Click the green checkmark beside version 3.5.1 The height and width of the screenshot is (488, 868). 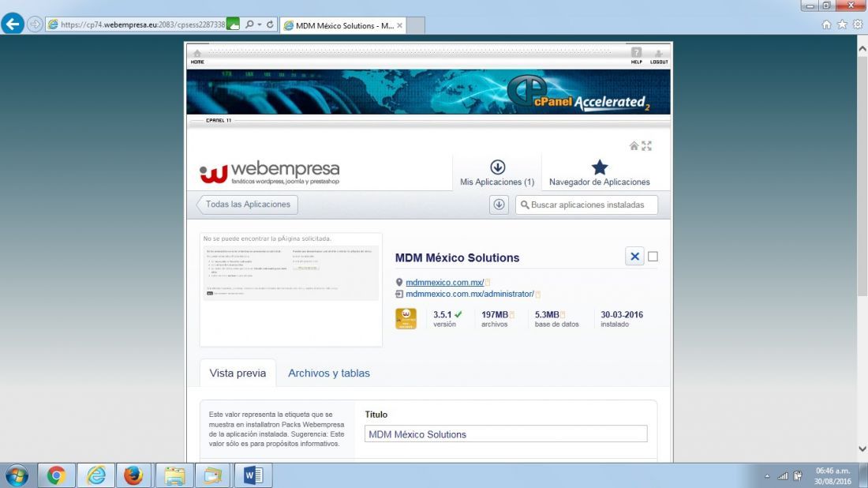(x=458, y=314)
